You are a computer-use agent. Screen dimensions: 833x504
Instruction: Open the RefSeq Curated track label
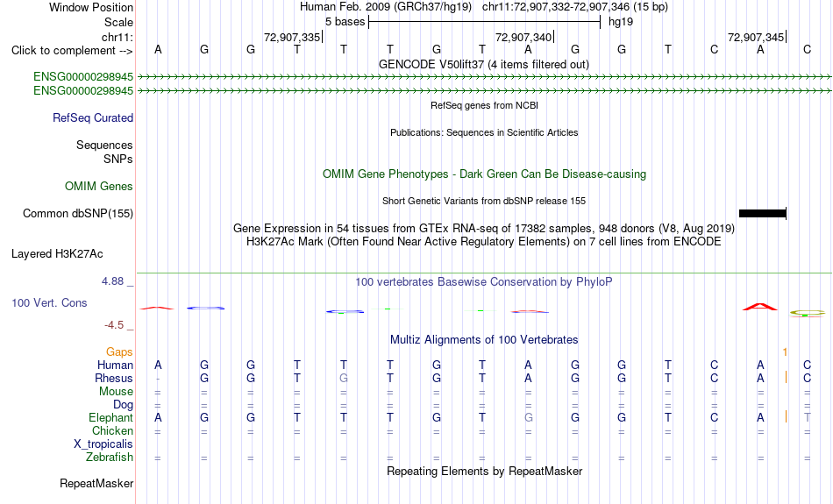[93, 118]
